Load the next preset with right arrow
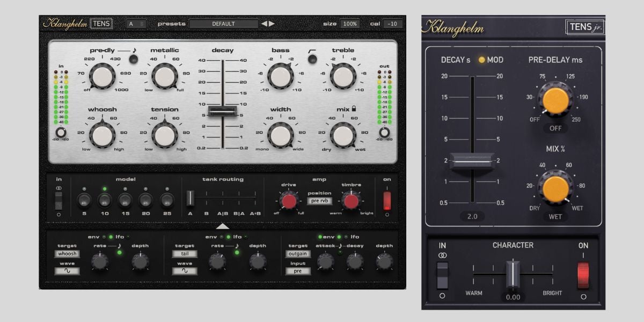Viewport: 644px width, 322px height. pos(272,24)
